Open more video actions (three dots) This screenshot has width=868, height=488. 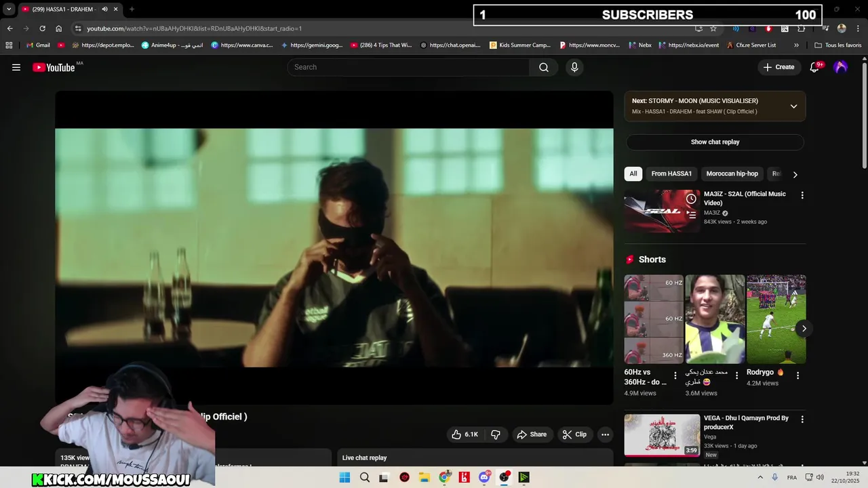[x=605, y=434]
